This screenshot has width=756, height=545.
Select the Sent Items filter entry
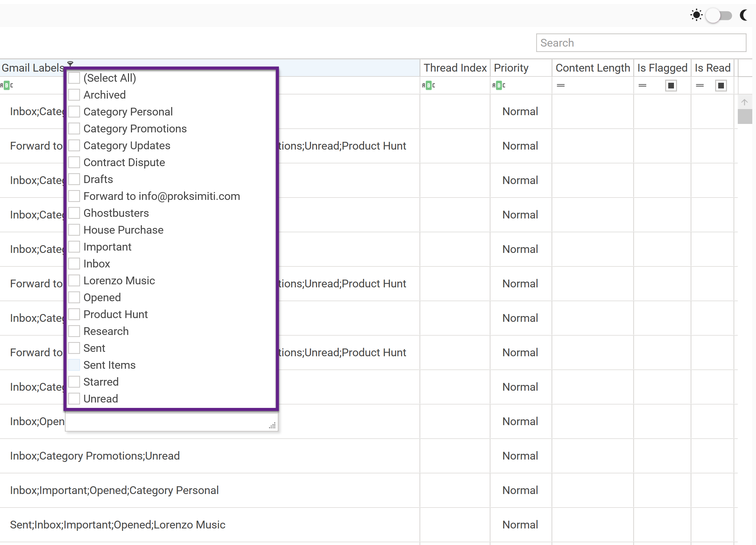109,365
